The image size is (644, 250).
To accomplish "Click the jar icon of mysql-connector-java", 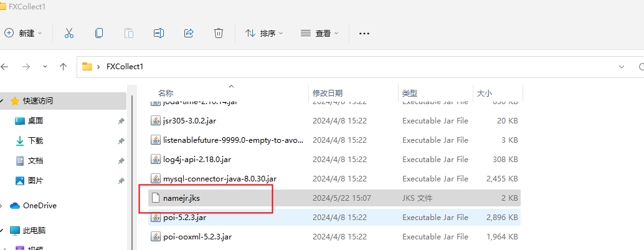I will pyautogui.click(x=155, y=178).
